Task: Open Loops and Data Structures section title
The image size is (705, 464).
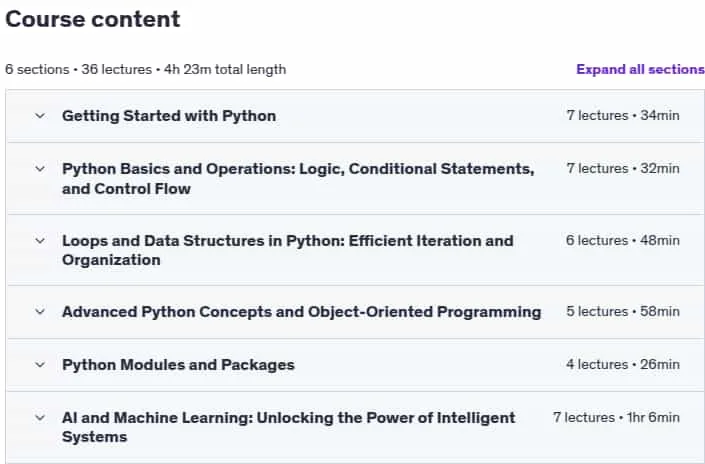Action: (288, 250)
